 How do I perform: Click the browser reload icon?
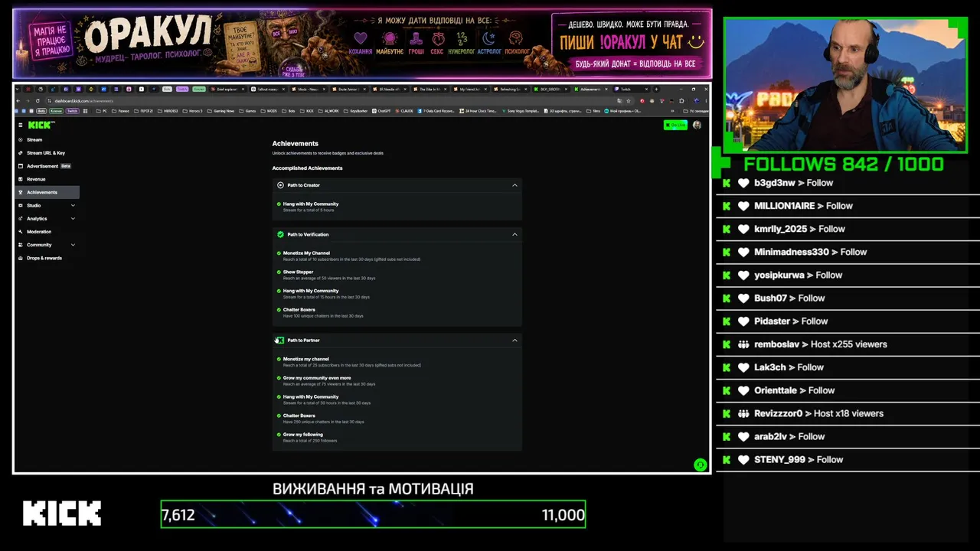point(38,101)
